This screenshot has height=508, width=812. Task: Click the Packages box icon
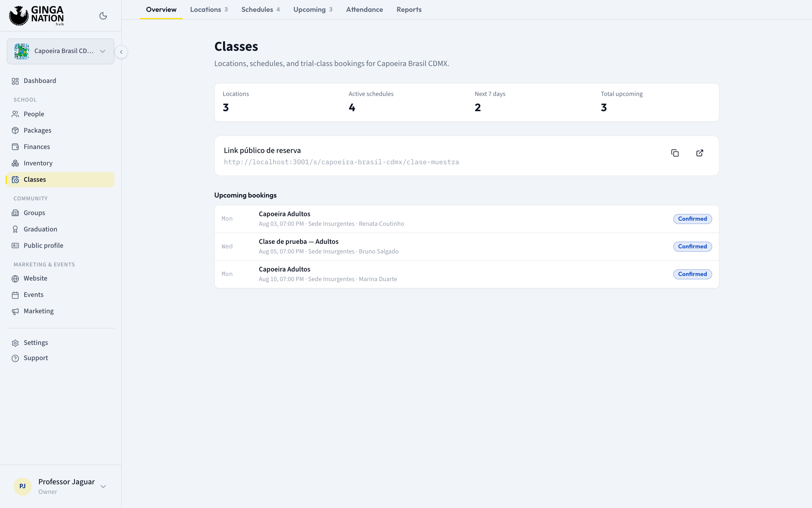pos(15,130)
